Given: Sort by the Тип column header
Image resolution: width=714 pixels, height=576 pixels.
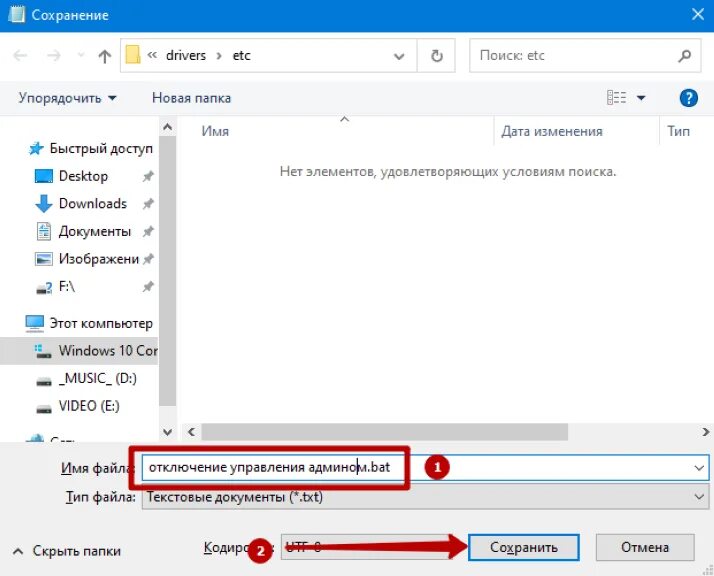Looking at the screenshot, I should tap(678, 132).
